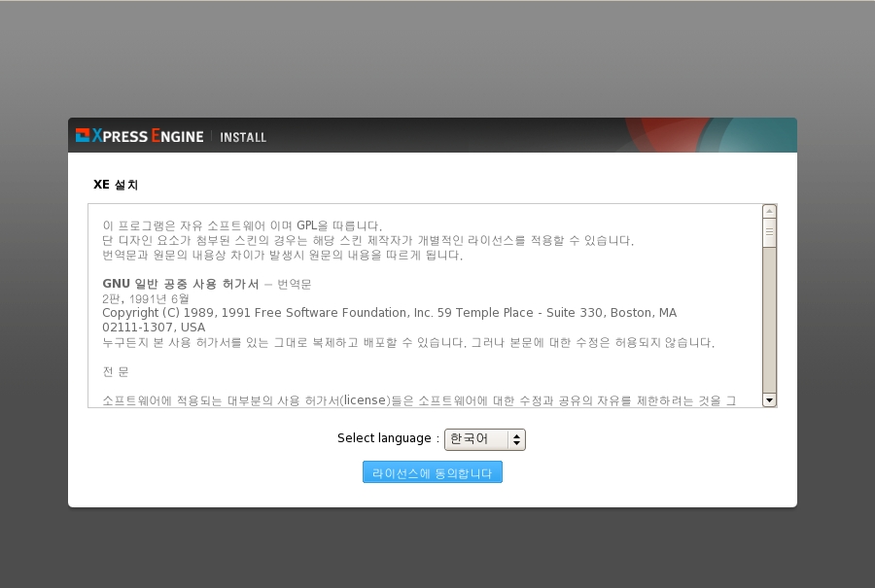Click the line starting with '소프트웨어에 적용되는'
875x588 pixels.
point(419,400)
